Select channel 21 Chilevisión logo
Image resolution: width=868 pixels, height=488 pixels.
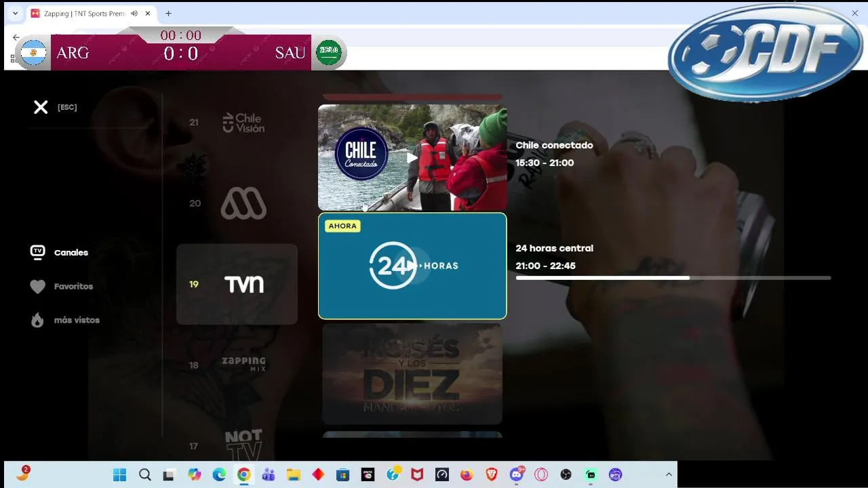(x=243, y=123)
